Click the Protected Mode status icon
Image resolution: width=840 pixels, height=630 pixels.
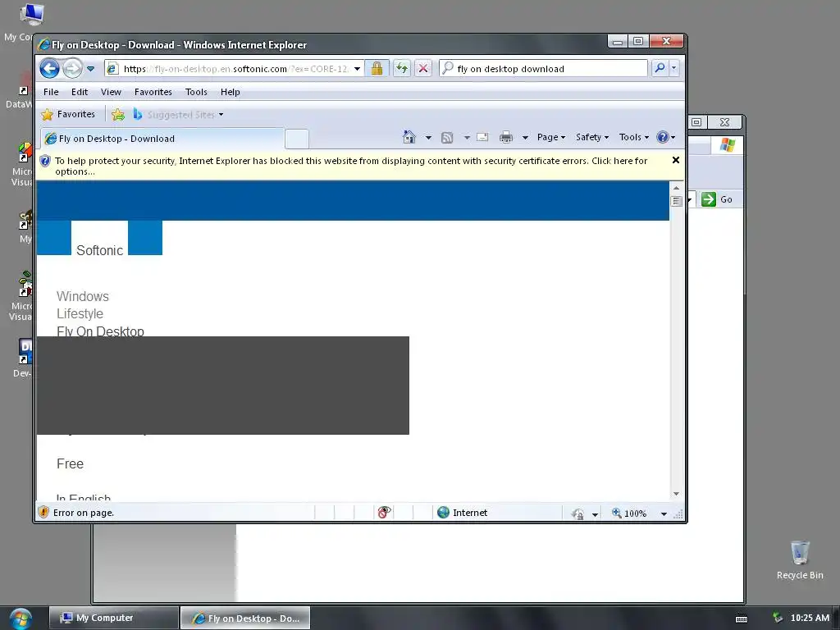(x=577, y=514)
